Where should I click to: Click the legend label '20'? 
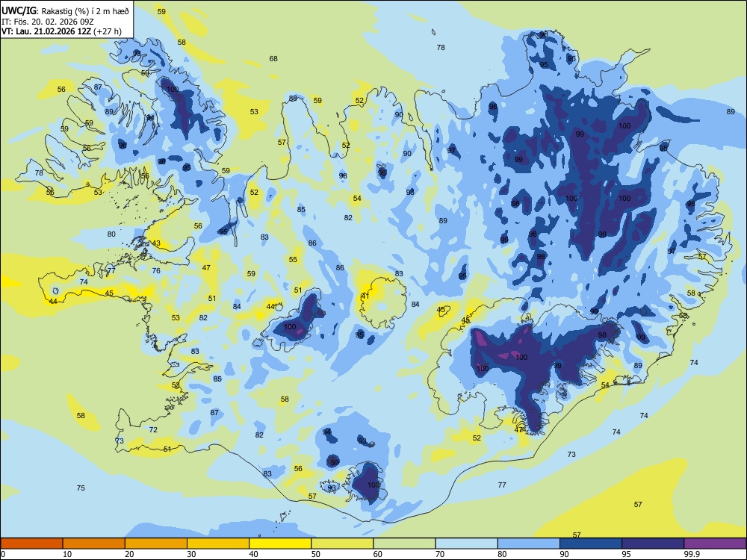point(129,554)
